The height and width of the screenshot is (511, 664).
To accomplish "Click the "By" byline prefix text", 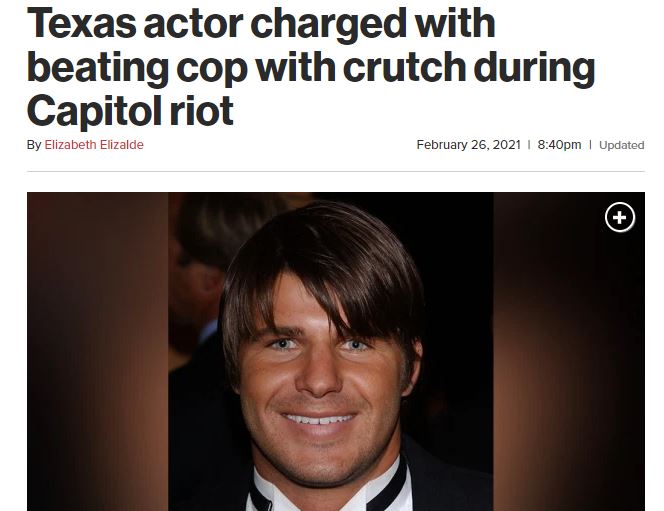I will click(34, 145).
